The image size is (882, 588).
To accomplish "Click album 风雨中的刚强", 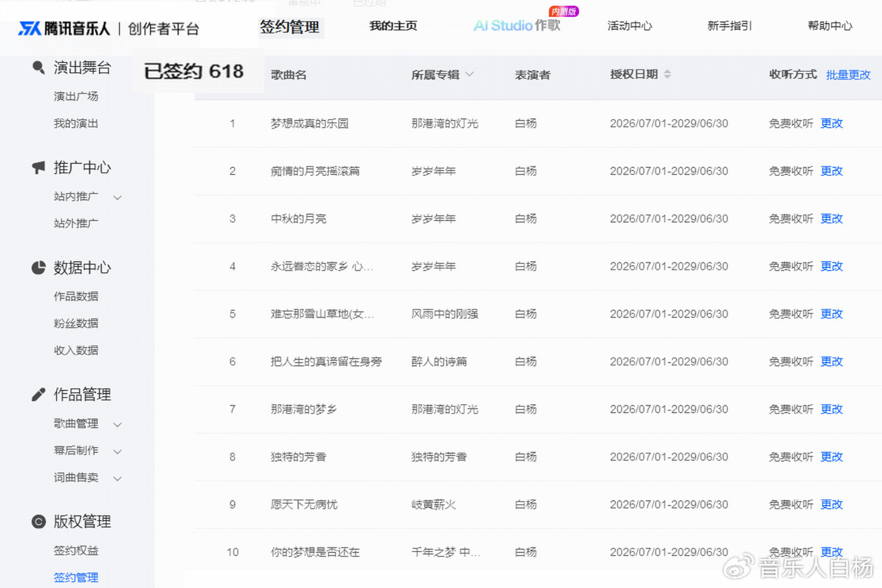I will point(445,314).
